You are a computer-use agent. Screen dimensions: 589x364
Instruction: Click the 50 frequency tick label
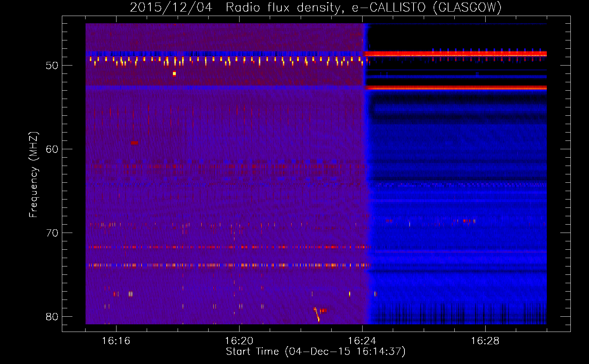(52, 66)
